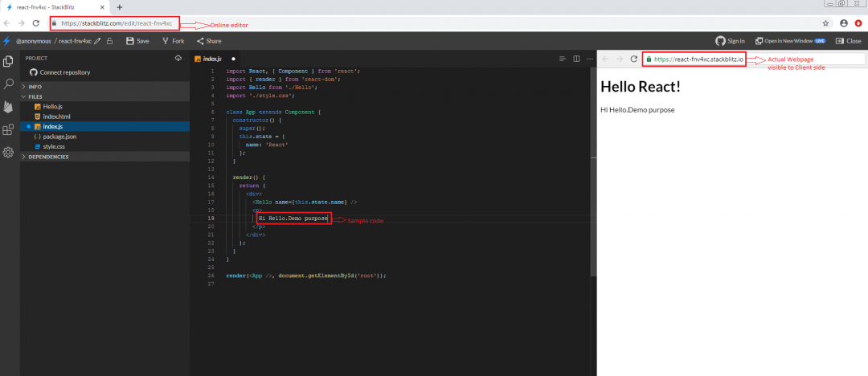868x376 pixels.
Task: Collapse the FILES section
Action: tap(35, 96)
